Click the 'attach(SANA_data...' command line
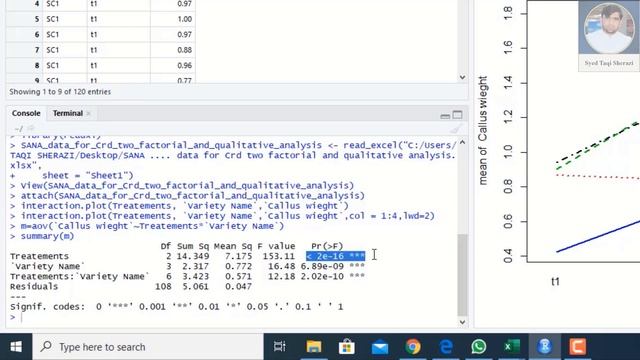 click(x=192, y=196)
